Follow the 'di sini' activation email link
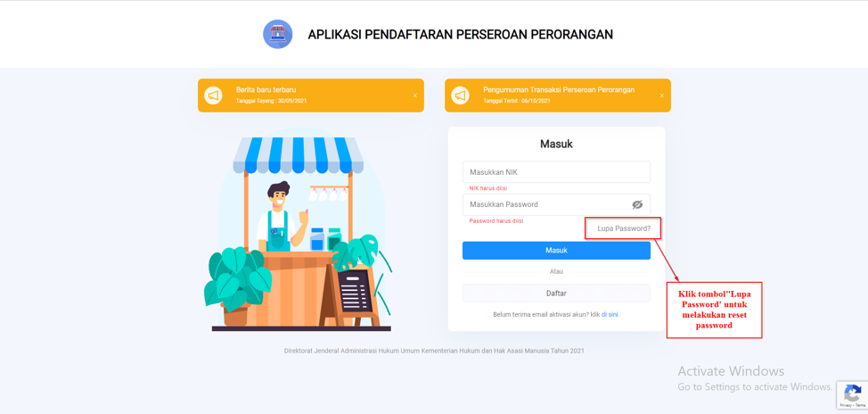The width and height of the screenshot is (868, 414). [610, 314]
